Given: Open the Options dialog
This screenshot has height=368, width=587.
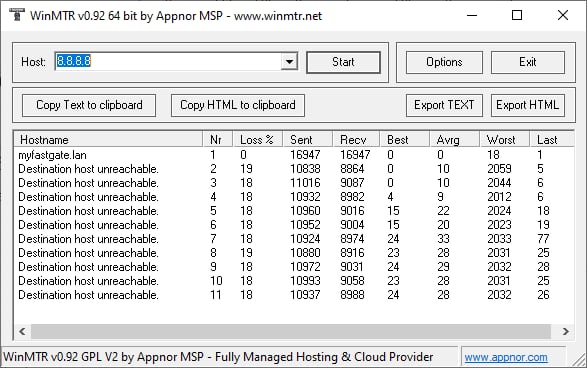Looking at the screenshot, I should [444, 62].
